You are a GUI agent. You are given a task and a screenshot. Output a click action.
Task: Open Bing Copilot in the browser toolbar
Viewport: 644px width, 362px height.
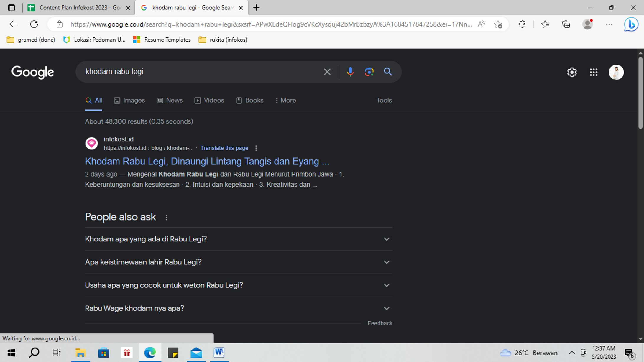coord(631,24)
